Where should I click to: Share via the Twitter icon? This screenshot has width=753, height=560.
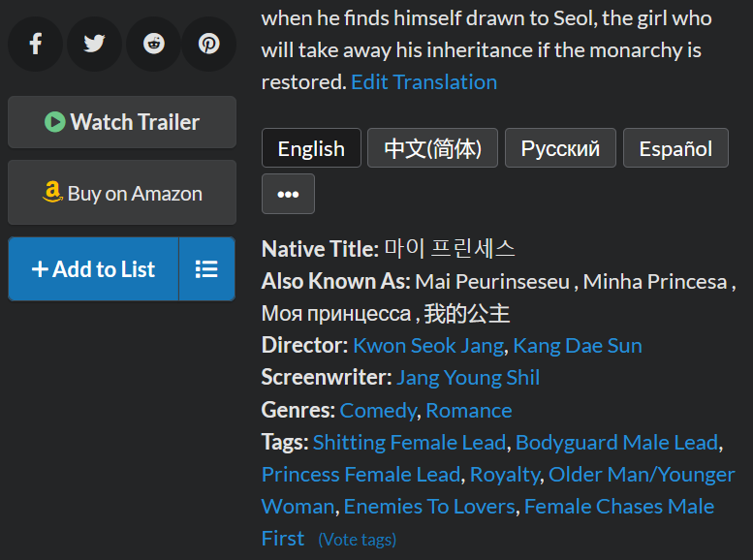94,44
